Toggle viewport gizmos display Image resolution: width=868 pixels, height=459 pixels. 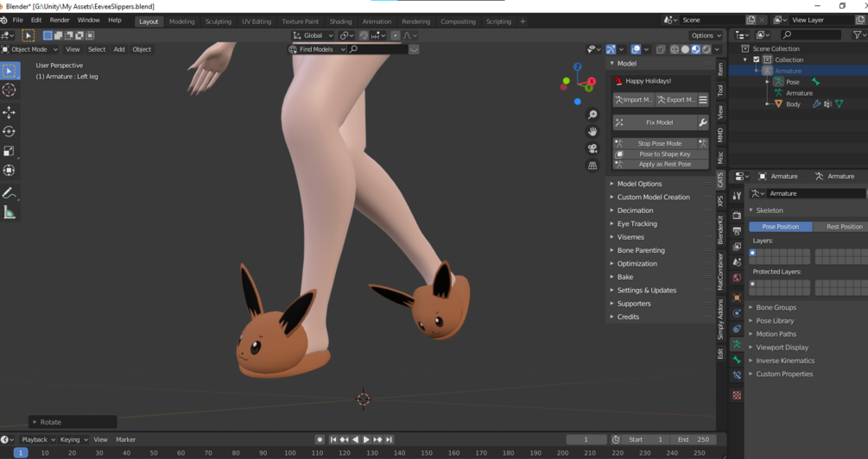click(611, 49)
